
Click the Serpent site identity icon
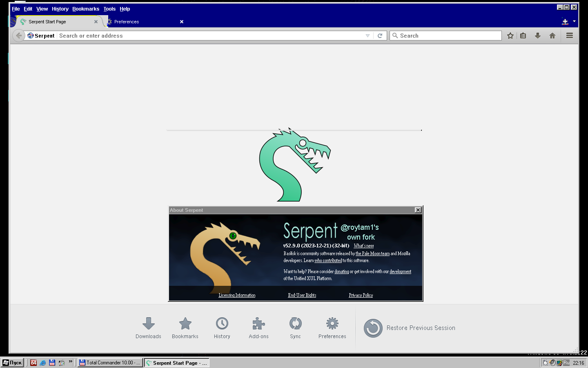tap(31, 36)
